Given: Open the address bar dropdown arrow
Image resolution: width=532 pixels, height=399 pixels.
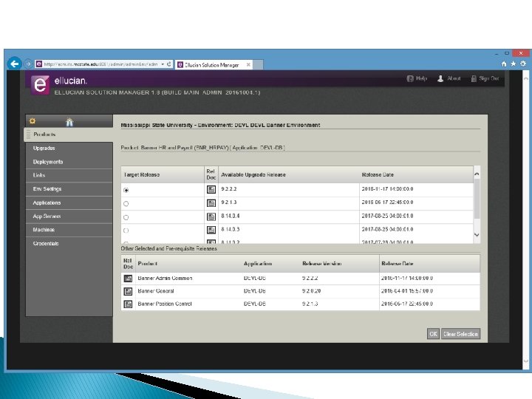Looking at the screenshot, I should click(163, 64).
